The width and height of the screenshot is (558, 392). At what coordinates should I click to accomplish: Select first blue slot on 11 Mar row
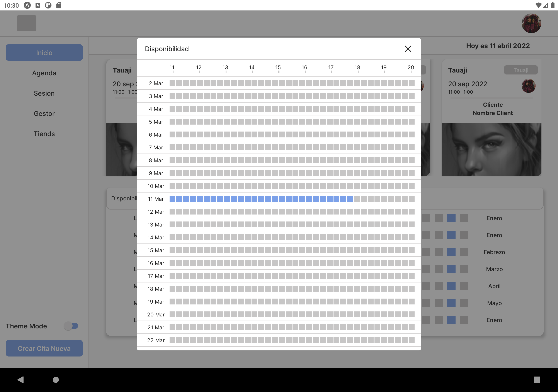(172, 199)
